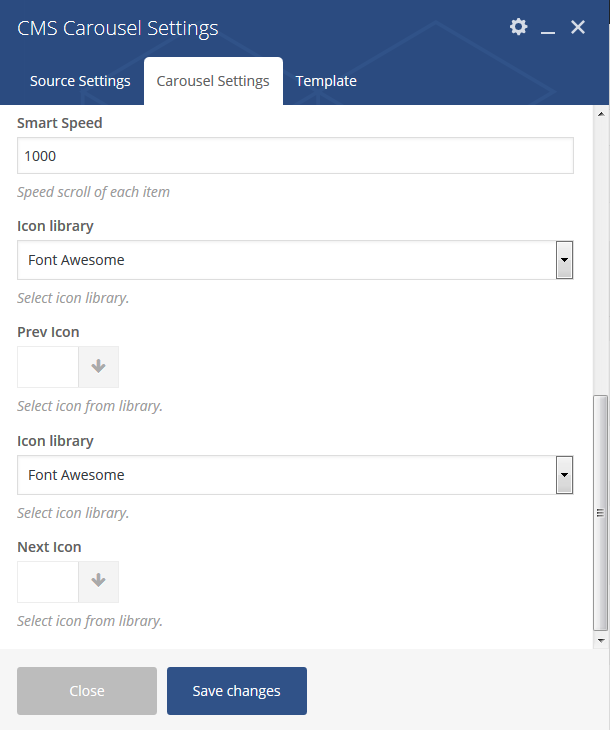Screen dimensions: 610x730
Task: Click the scrollbar down arrow
Action: 601,641
